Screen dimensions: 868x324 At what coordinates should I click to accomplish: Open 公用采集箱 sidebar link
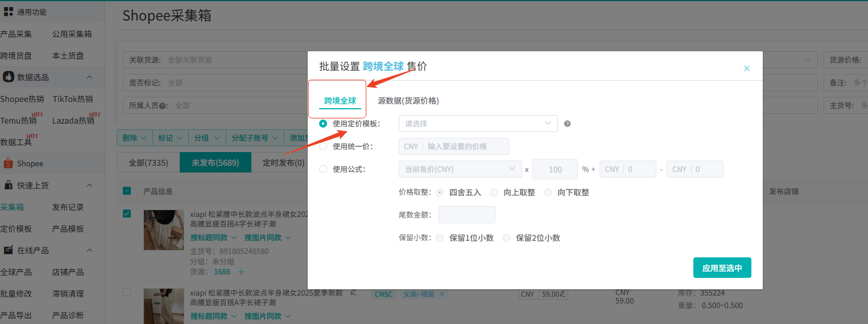(x=72, y=34)
